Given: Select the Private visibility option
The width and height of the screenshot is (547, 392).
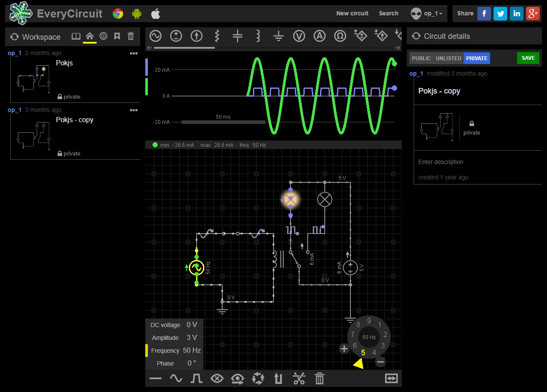Looking at the screenshot, I should tap(476, 58).
